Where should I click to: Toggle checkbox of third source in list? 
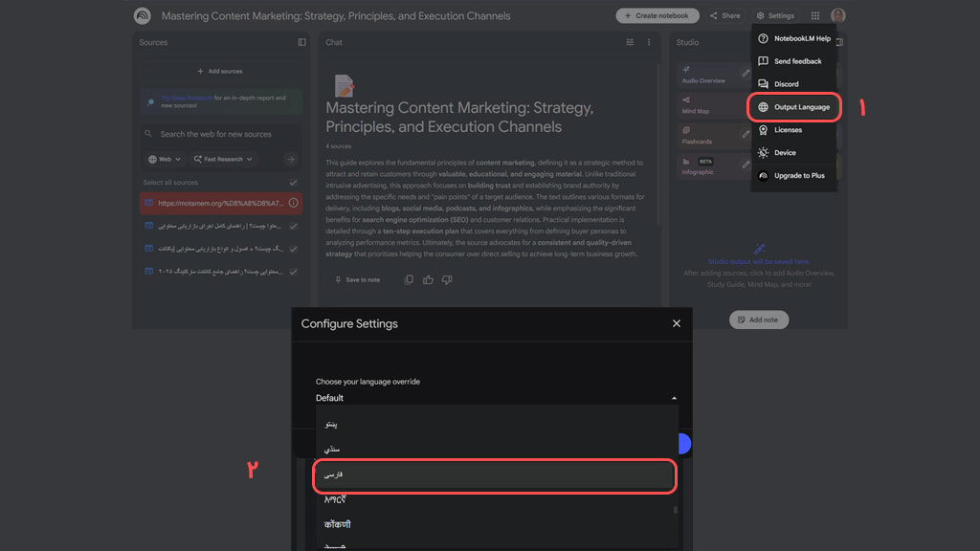pyautogui.click(x=293, y=249)
